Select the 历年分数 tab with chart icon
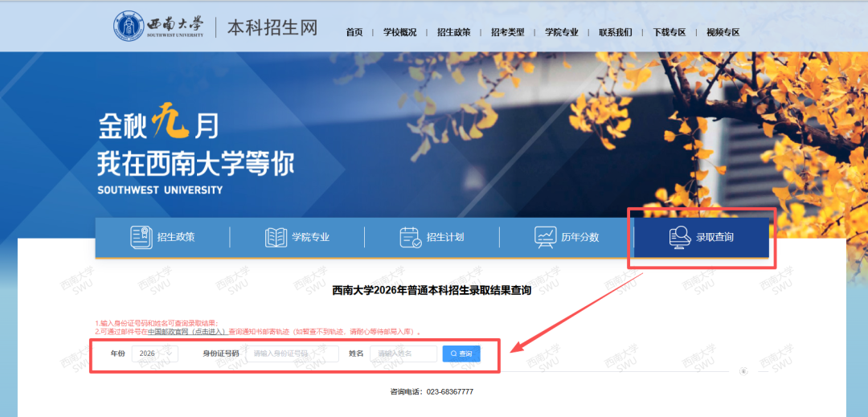Image resolution: width=868 pixels, height=417 pixels. click(567, 237)
